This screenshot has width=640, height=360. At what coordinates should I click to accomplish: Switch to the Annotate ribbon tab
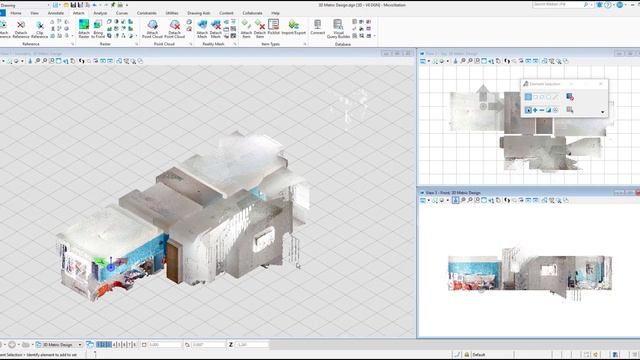point(56,13)
